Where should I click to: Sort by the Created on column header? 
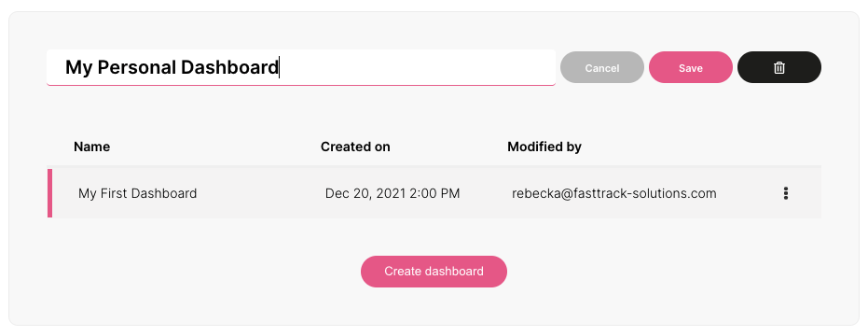click(355, 147)
